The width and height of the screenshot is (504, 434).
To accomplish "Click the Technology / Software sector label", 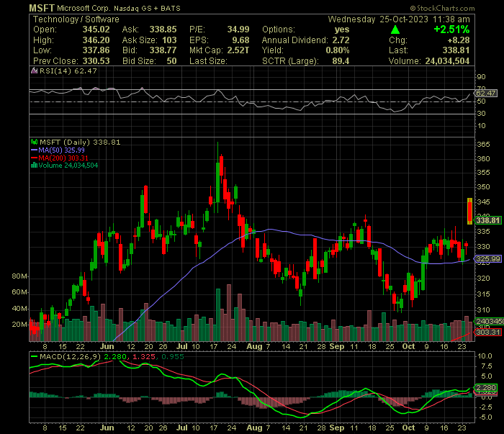I will point(76,19).
